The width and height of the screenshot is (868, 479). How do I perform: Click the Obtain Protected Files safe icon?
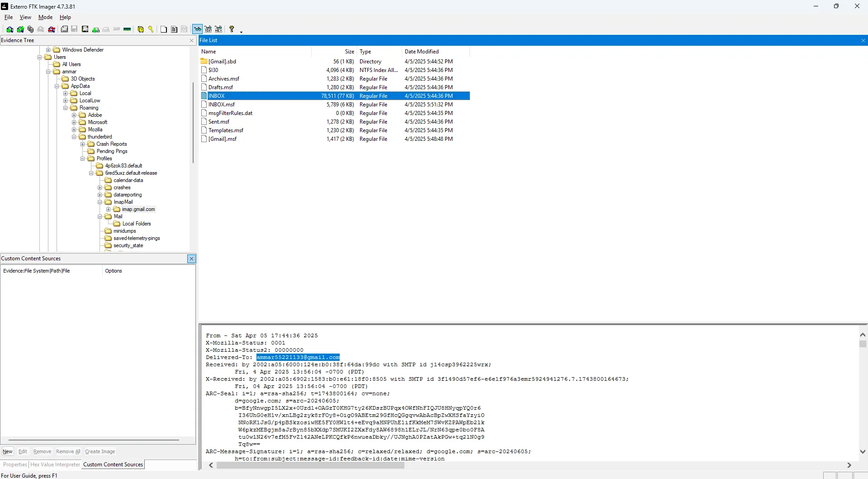point(141,29)
